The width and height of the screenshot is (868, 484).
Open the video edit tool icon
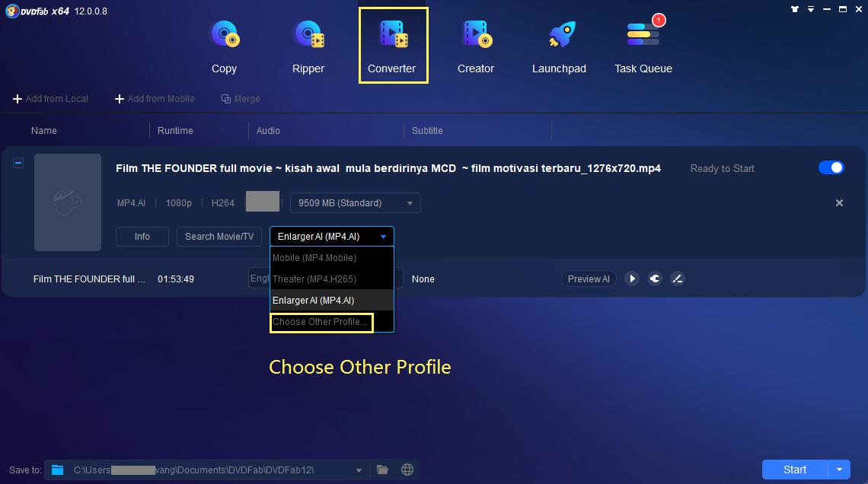[677, 279]
